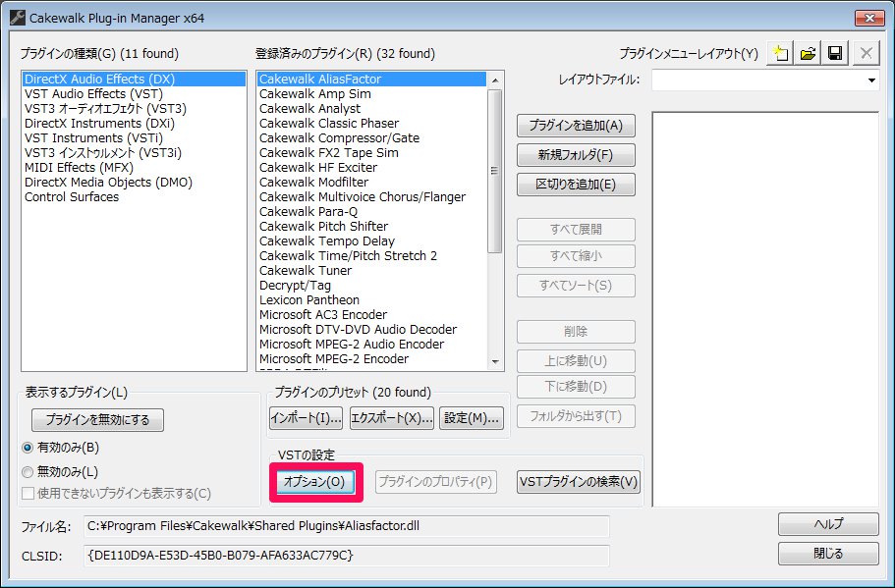Select the 有効のみ(B) radio button
The image size is (895, 588).
28,448
